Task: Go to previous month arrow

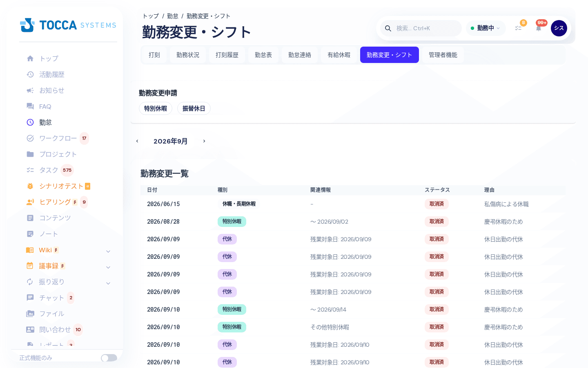Action: [137, 141]
